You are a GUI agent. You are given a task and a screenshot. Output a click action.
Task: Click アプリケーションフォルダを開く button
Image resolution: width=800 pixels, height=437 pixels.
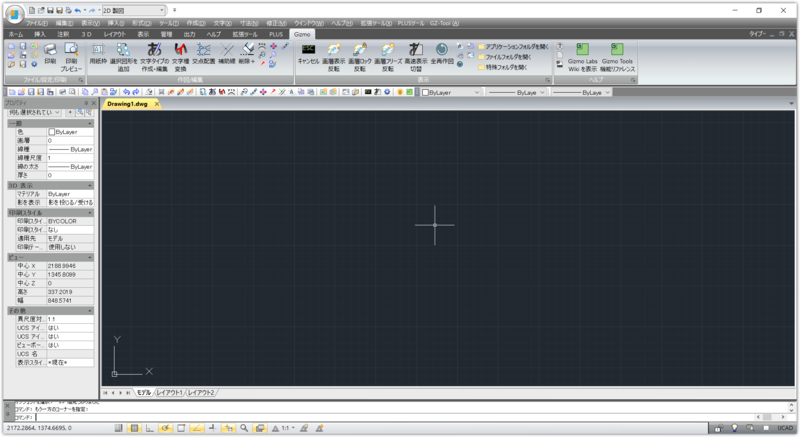520,46
